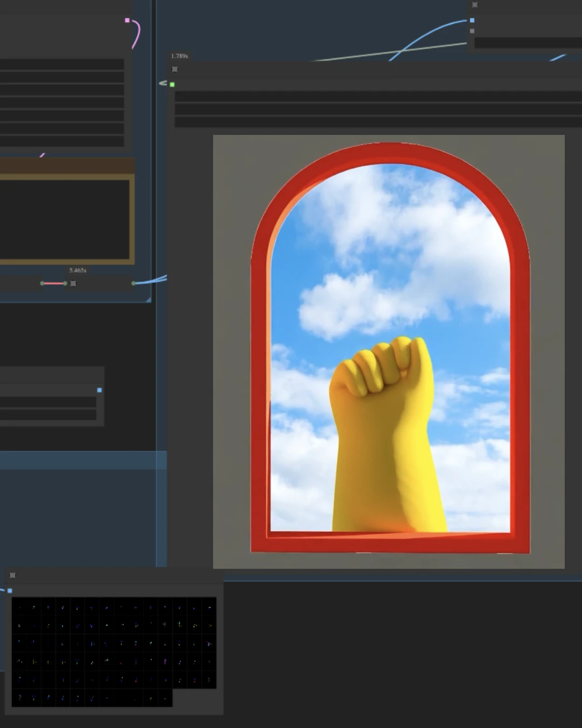Click the blue input port on the pose grid node

pos(10,590)
